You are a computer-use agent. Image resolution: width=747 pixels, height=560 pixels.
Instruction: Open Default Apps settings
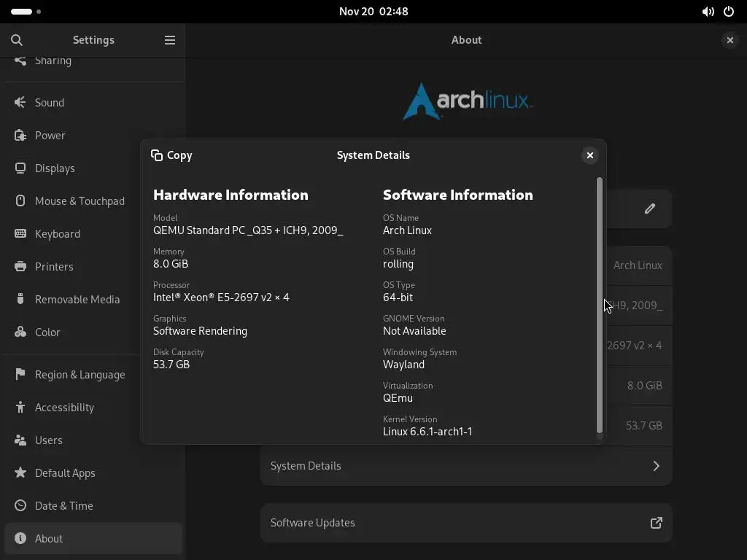(x=93, y=472)
